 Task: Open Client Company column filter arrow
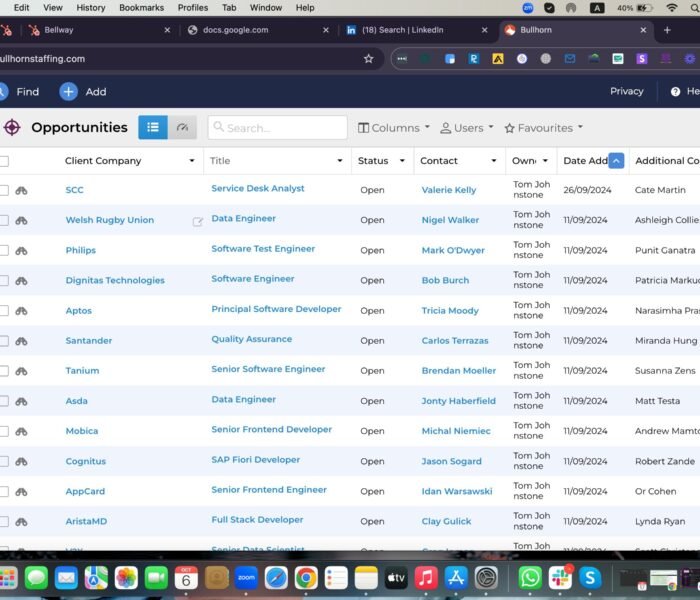[192, 161]
